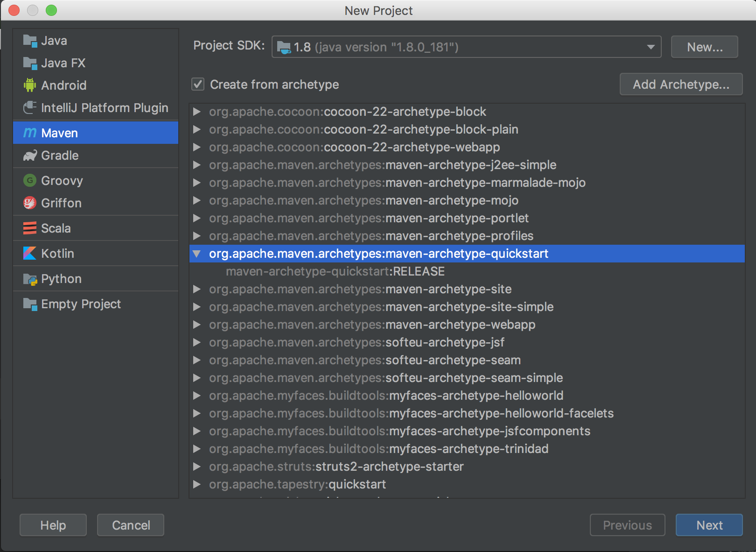Select Java project type

pyautogui.click(x=96, y=41)
